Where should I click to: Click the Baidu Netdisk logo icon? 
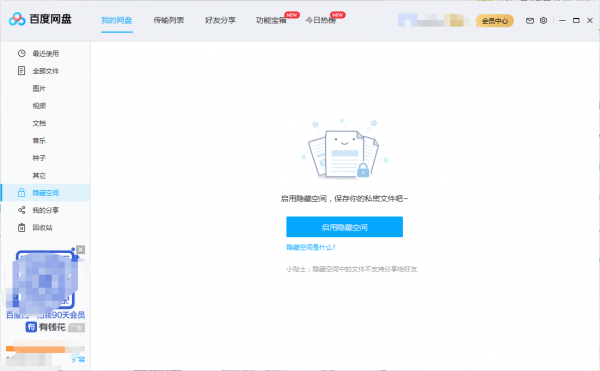pos(17,19)
